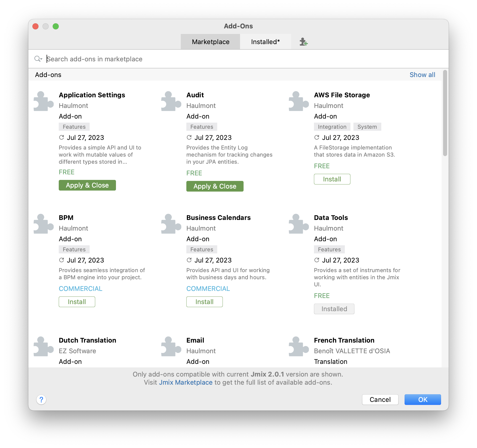Click the FREE label under AWS File Storage
Screen dimensions: 477x448
(x=322, y=166)
